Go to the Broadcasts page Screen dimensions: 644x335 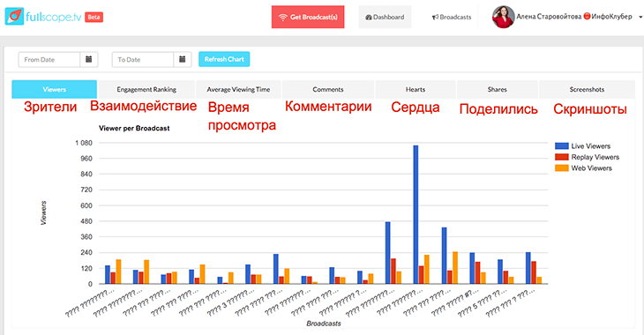452,17
